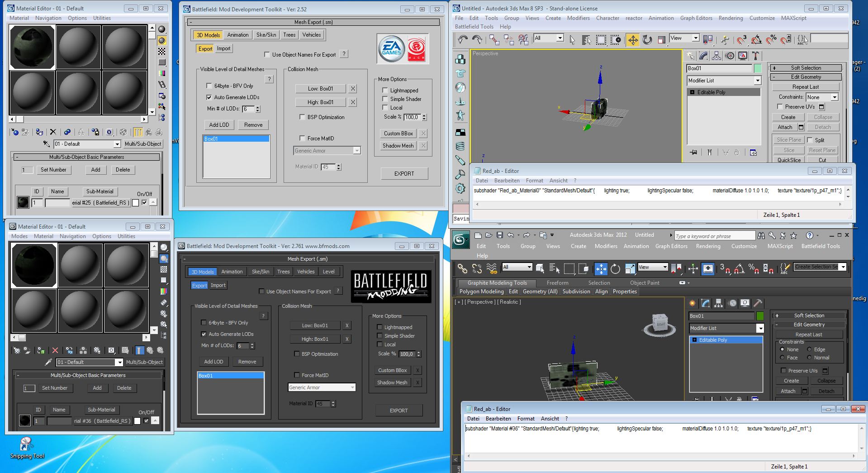This screenshot has height=473, width=868.
Task: Click Low: Box01 button in toolkit 2.52
Action: [x=320, y=89]
